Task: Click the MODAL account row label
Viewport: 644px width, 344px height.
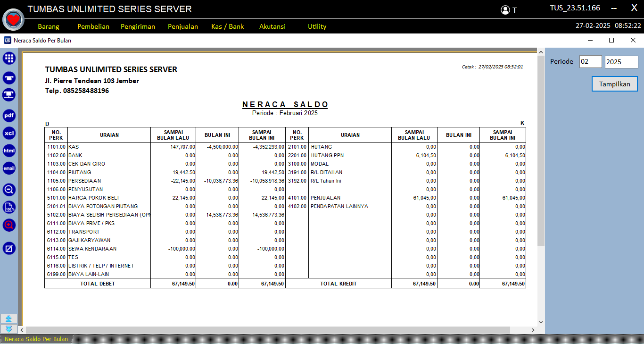Action: (x=320, y=164)
